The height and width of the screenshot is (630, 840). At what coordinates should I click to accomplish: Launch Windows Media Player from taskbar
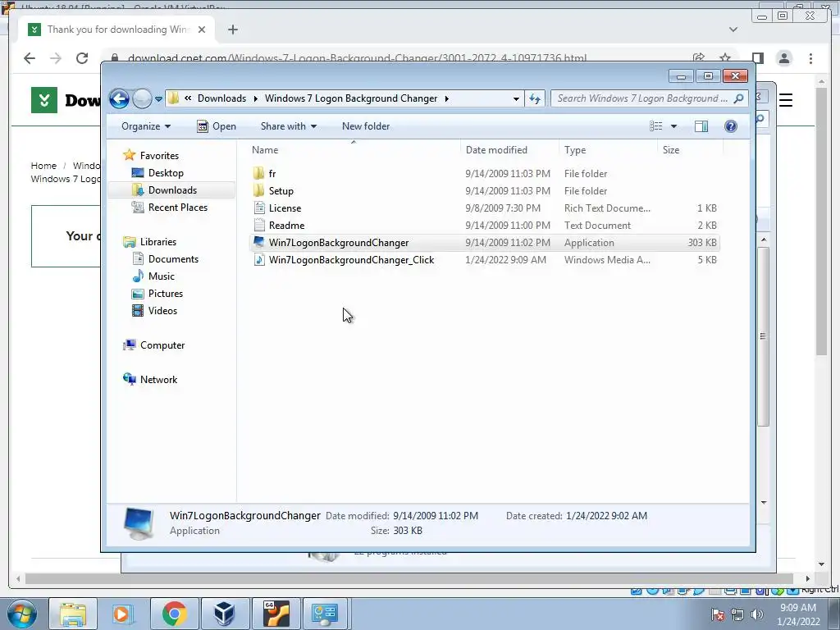[123, 614]
